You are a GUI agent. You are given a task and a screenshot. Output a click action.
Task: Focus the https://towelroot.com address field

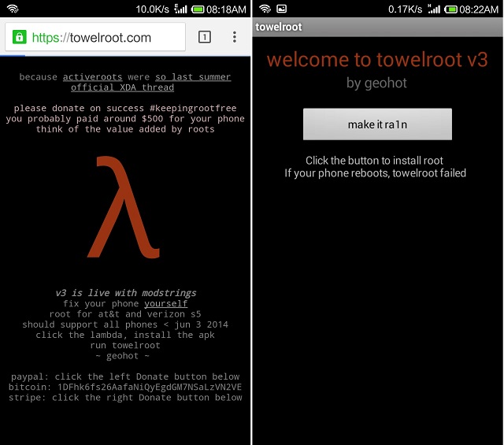[x=95, y=37]
